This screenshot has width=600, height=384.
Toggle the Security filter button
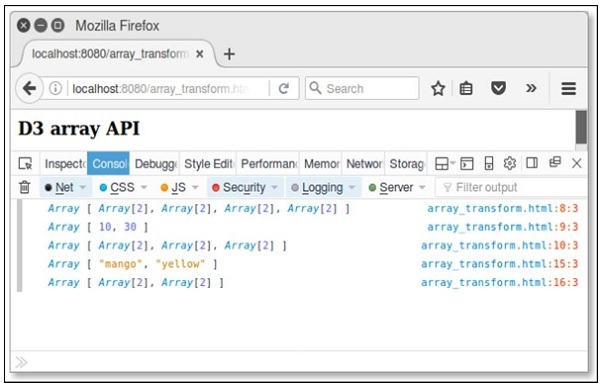(x=240, y=187)
